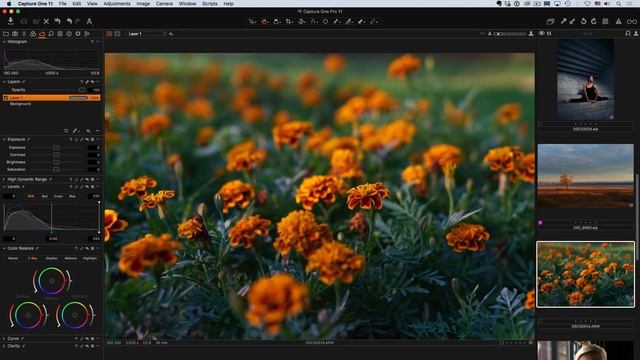640x360 pixels.
Task: Switch to single-image viewer icon
Action: (x=118, y=34)
